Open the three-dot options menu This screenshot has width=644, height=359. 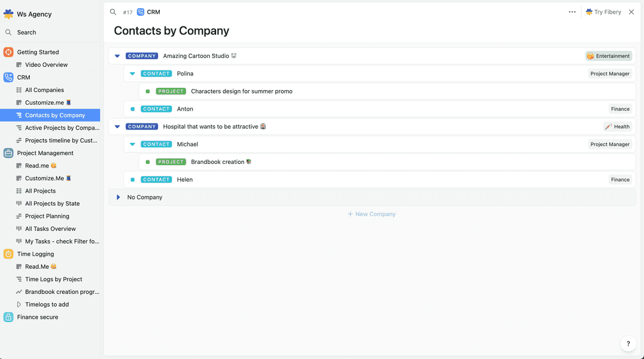tap(572, 11)
